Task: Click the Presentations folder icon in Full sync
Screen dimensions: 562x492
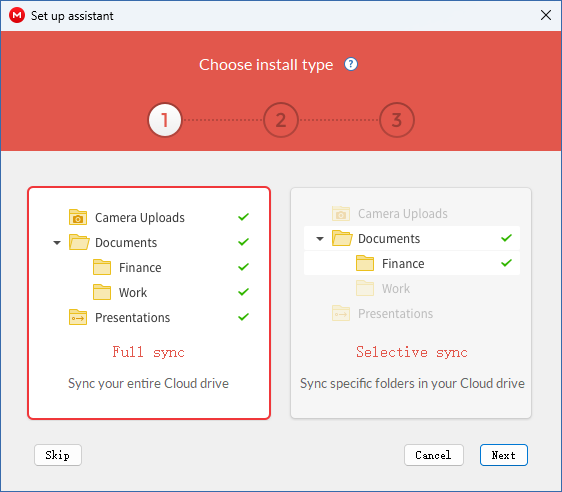Action: coord(78,317)
